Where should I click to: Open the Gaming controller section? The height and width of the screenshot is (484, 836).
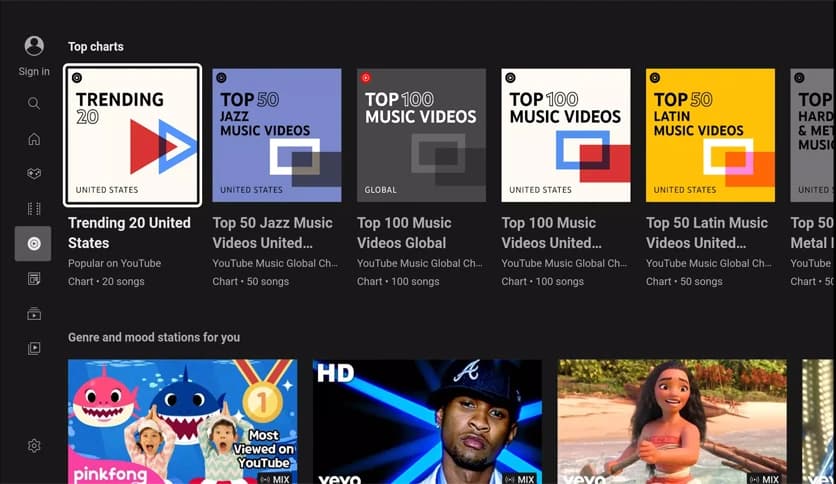click(34, 174)
